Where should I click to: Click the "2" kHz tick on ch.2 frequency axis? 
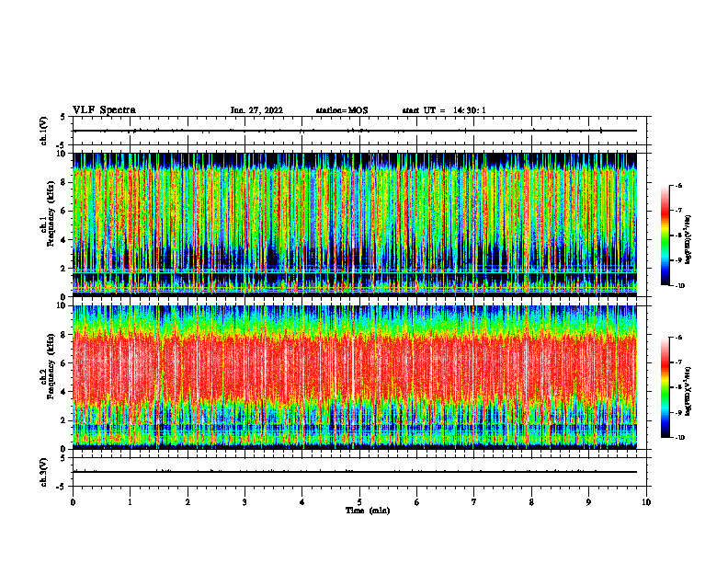pyautogui.click(x=63, y=420)
